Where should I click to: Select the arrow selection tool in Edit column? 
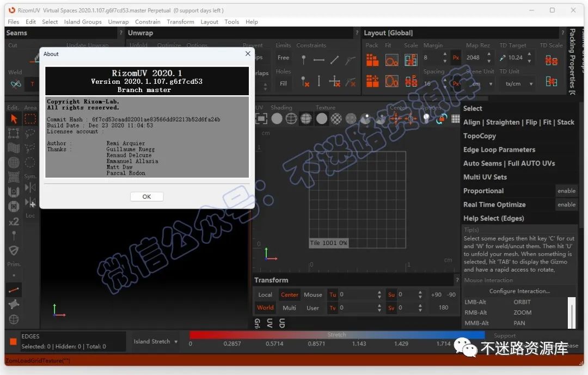(x=14, y=119)
